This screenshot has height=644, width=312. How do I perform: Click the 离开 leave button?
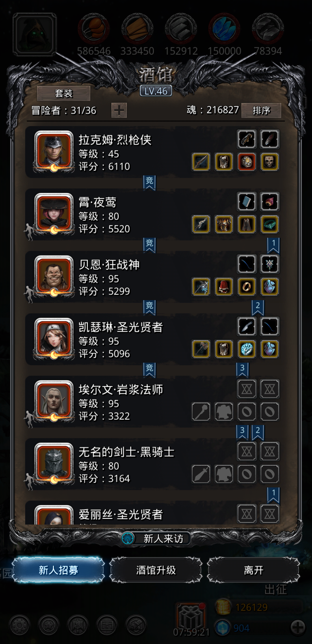(254, 570)
